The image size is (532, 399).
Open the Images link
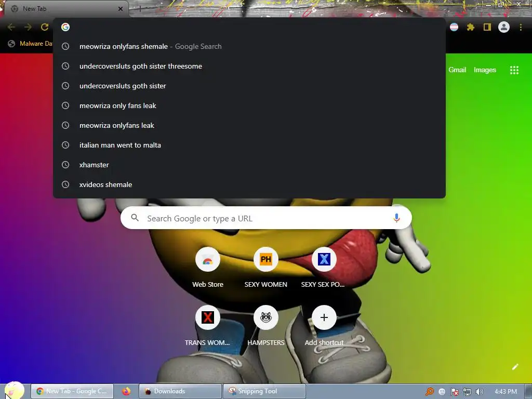[x=485, y=70]
